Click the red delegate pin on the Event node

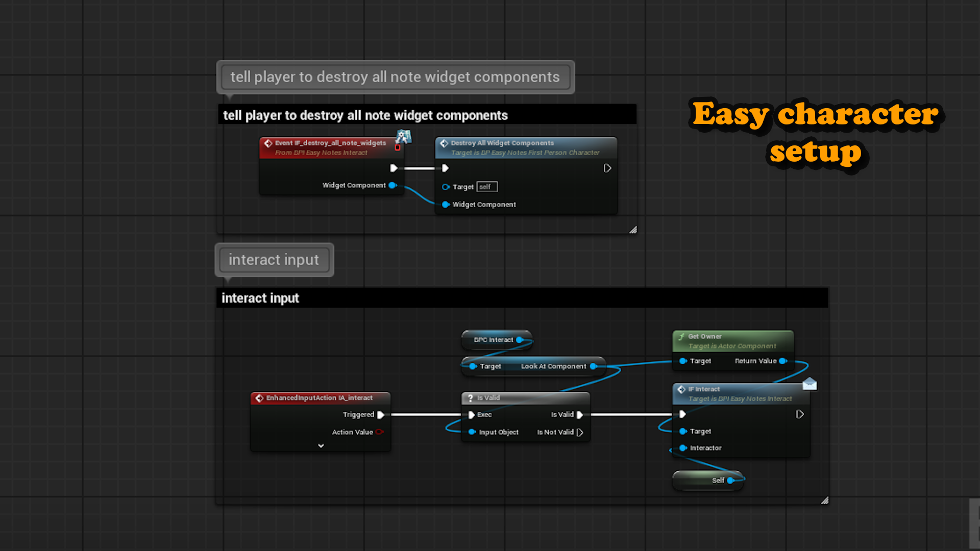[x=398, y=147]
